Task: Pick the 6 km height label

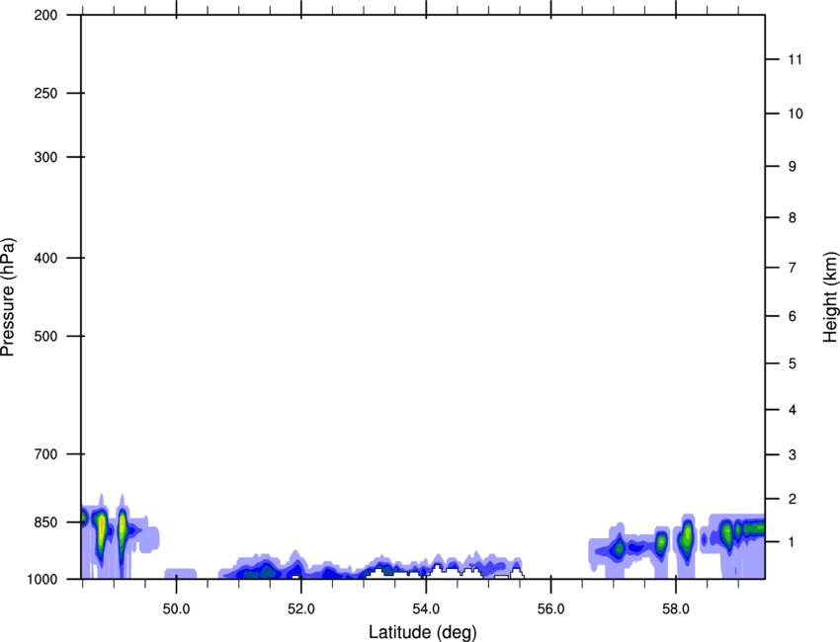Action: 792,316
